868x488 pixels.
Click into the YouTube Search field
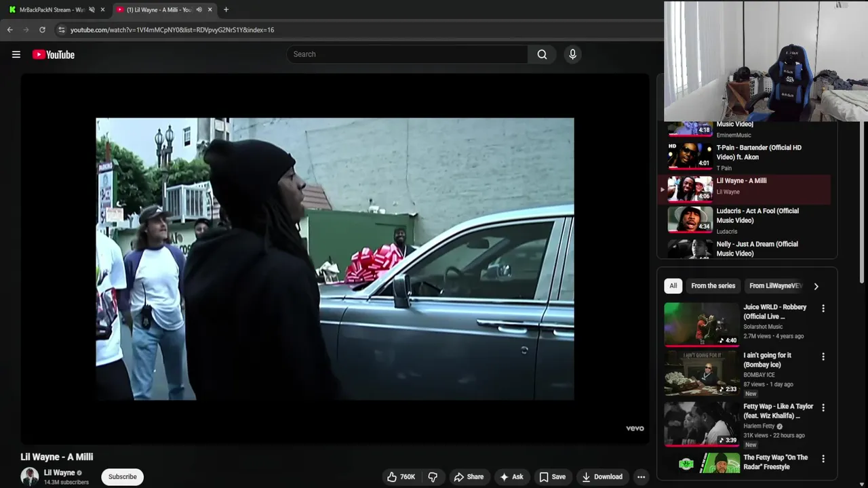click(407, 54)
